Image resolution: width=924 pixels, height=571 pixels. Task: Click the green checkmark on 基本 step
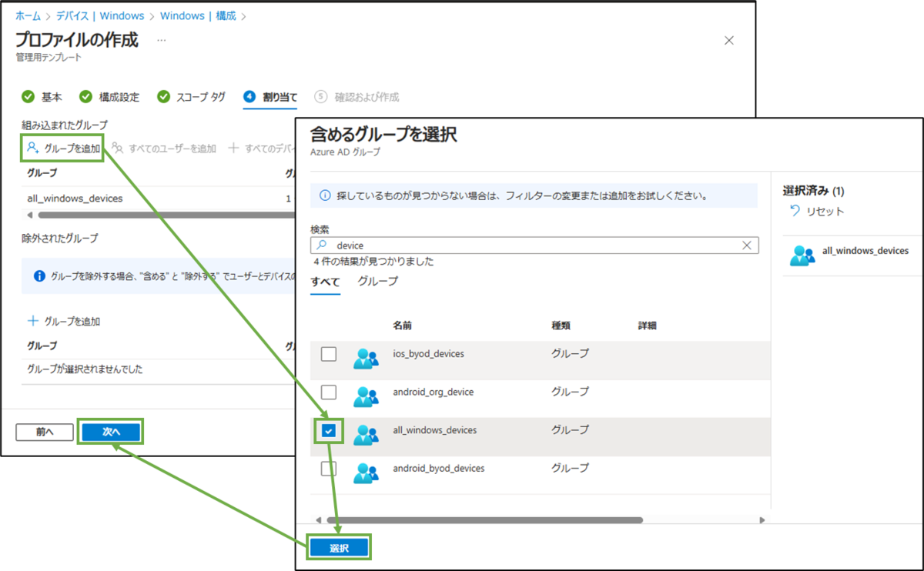tap(26, 96)
